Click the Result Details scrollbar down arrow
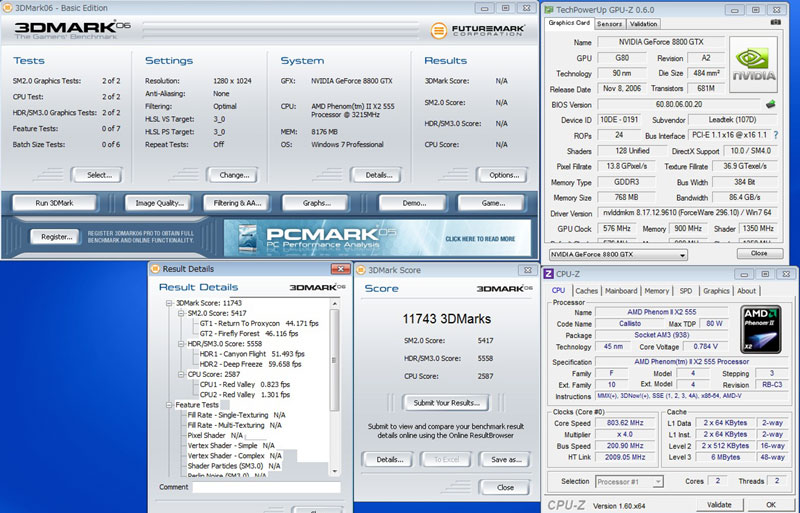 point(335,471)
